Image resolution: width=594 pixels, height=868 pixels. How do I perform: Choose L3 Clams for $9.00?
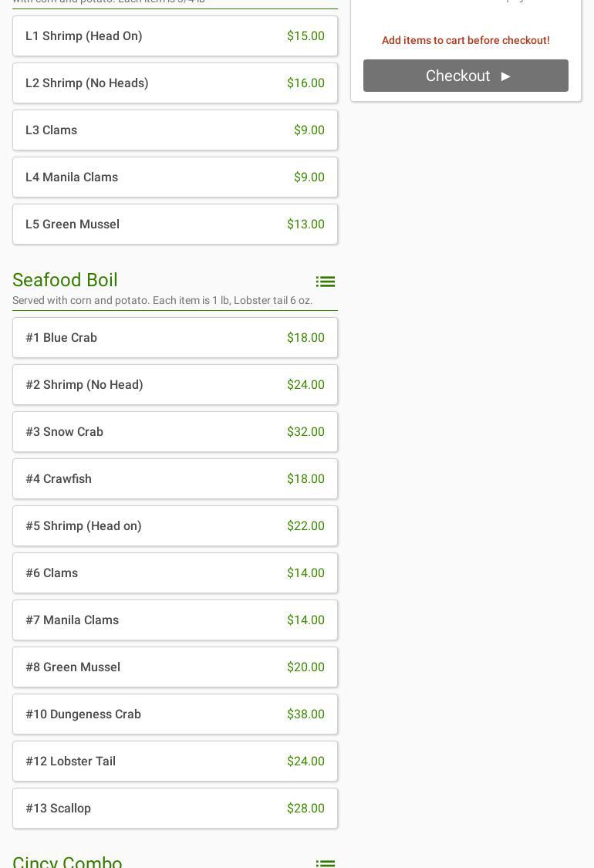(x=175, y=130)
